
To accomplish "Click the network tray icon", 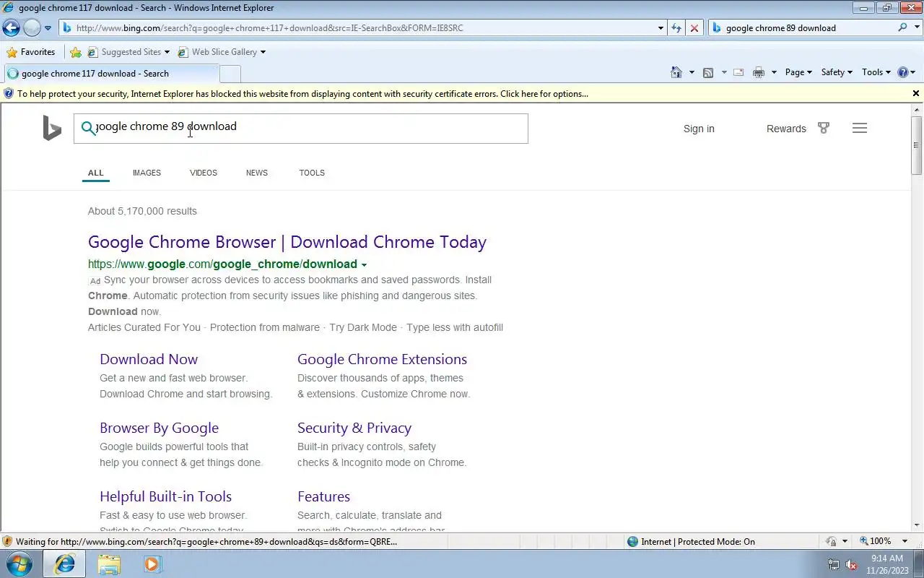I will pyautogui.click(x=834, y=565).
